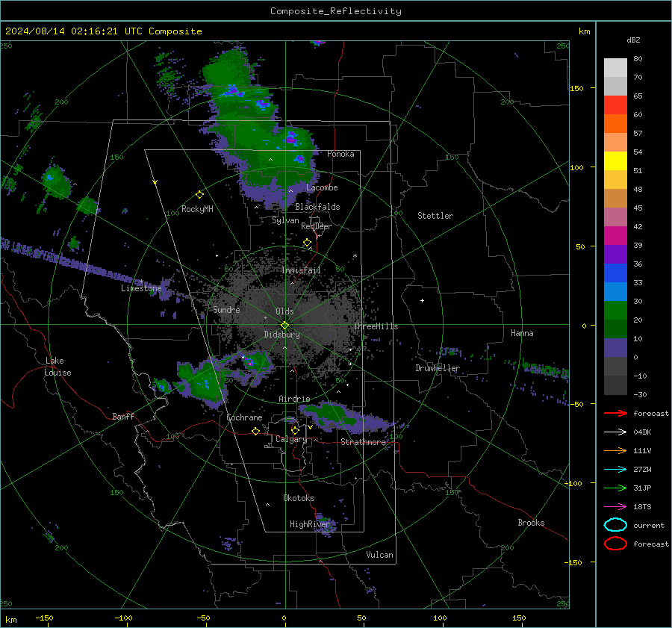Viewport: 672px width, 628px height.
Task: Click the white 04DK arrow legend icon
Action: 615,432
